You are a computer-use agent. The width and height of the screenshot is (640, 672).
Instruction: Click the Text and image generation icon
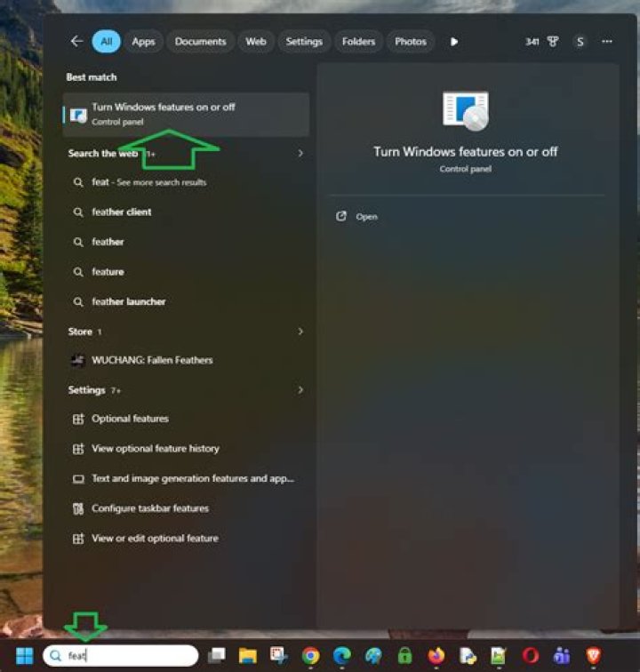tap(78, 479)
